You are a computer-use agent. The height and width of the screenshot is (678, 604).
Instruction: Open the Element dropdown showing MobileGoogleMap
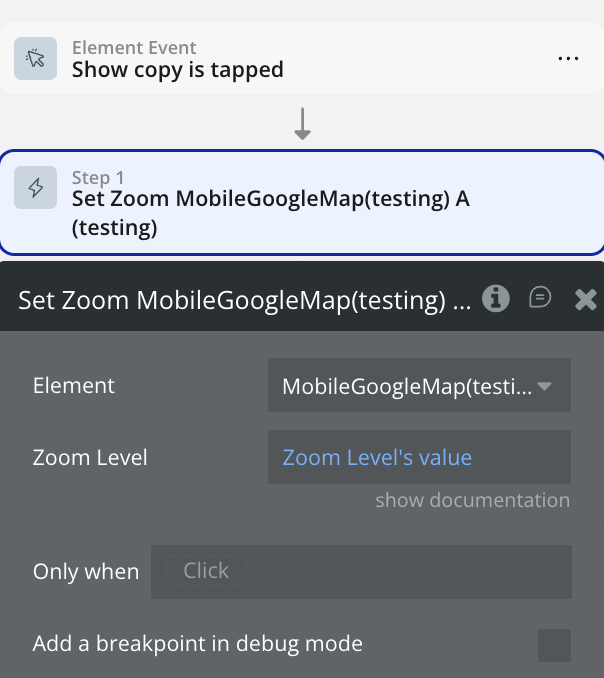coord(419,385)
